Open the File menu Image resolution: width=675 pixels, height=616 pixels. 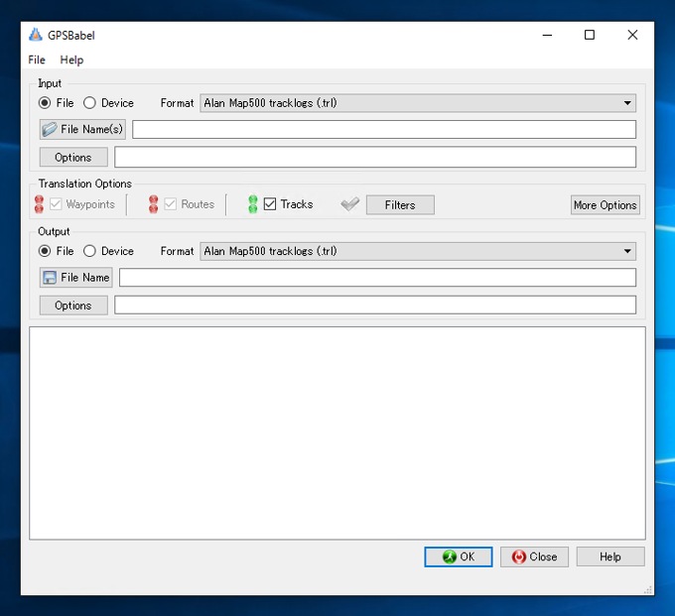pos(37,60)
